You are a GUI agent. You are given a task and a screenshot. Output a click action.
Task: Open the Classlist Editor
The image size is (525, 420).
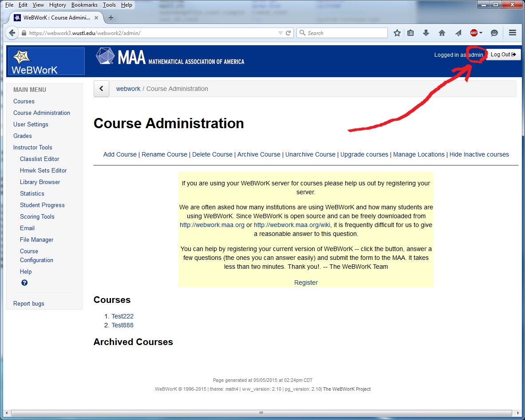point(39,159)
